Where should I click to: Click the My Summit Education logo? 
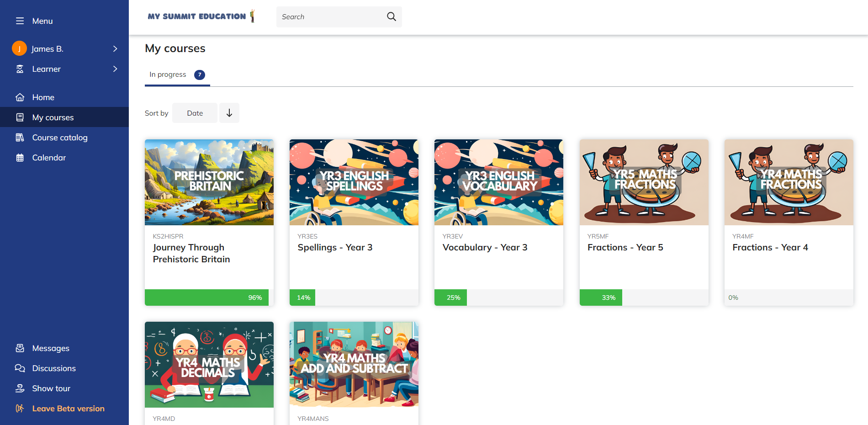pos(201,16)
